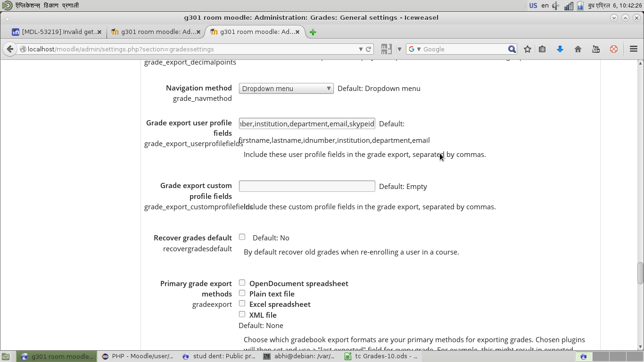Click the en input language indicator
Viewport: 644px width, 362px height.
point(545,6)
